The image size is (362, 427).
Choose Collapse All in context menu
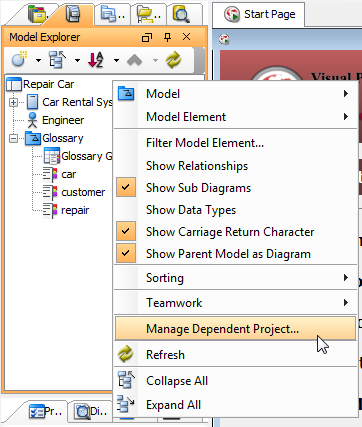[x=235, y=381]
